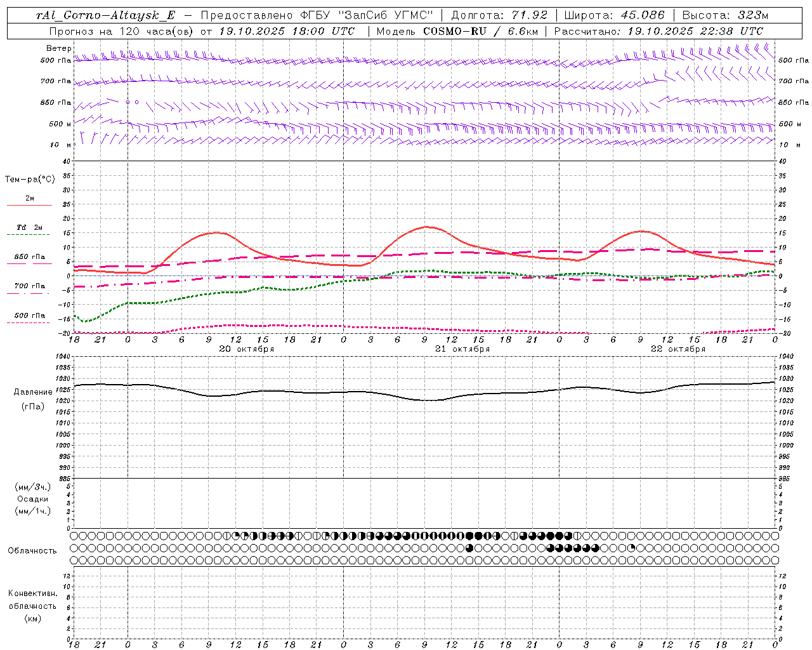Select the latitude value Широта: 45.086
This screenshot has width=812, height=650.
click(614, 15)
